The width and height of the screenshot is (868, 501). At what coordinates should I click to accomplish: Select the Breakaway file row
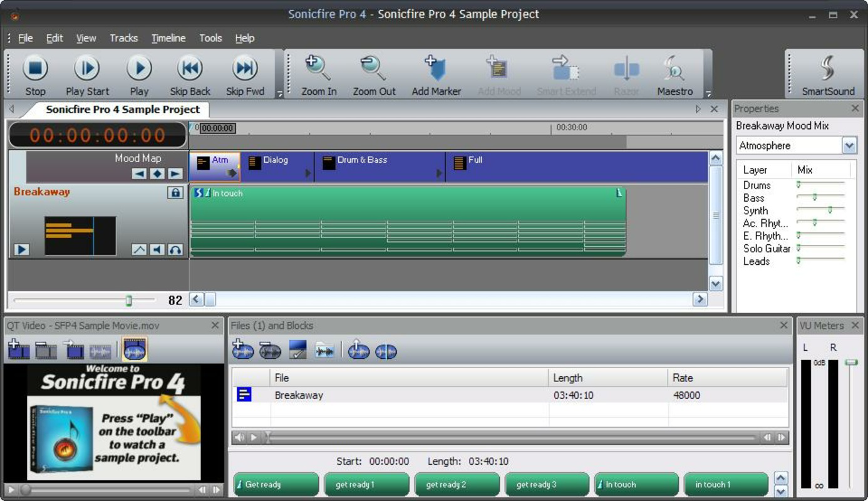click(510, 395)
